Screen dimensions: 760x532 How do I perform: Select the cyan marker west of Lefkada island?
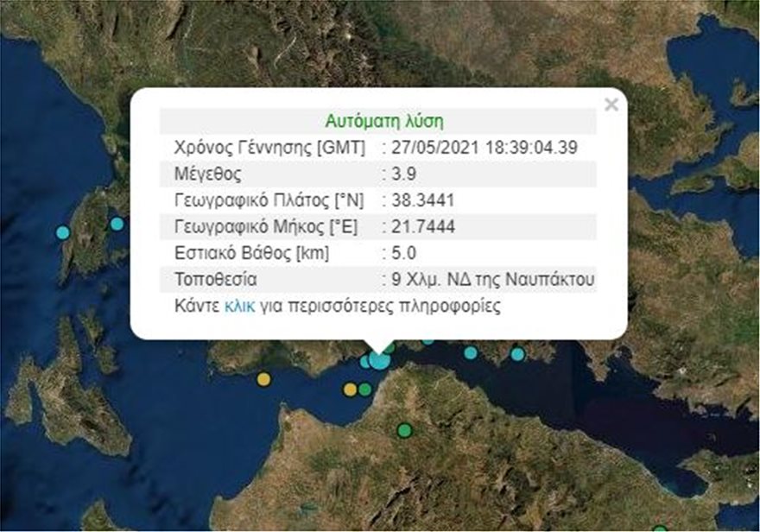[x=62, y=232]
